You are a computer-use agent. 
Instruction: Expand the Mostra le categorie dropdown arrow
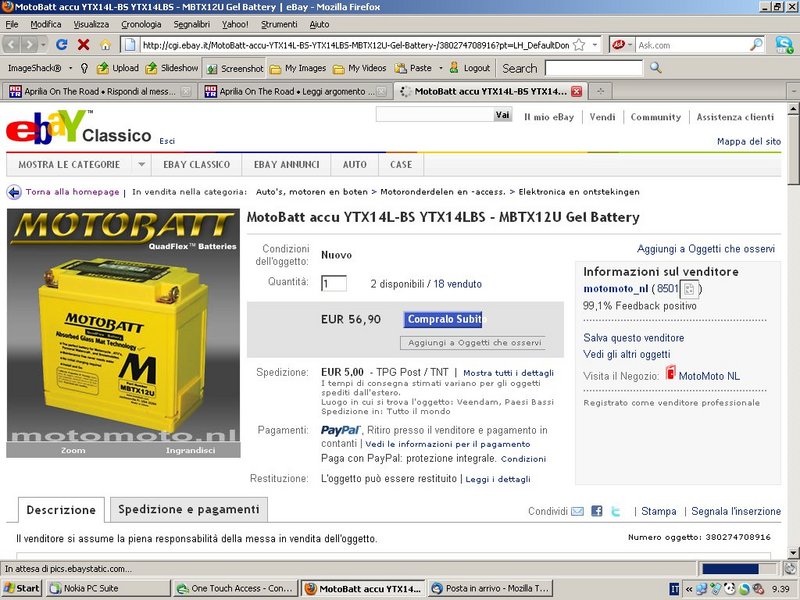pos(142,164)
